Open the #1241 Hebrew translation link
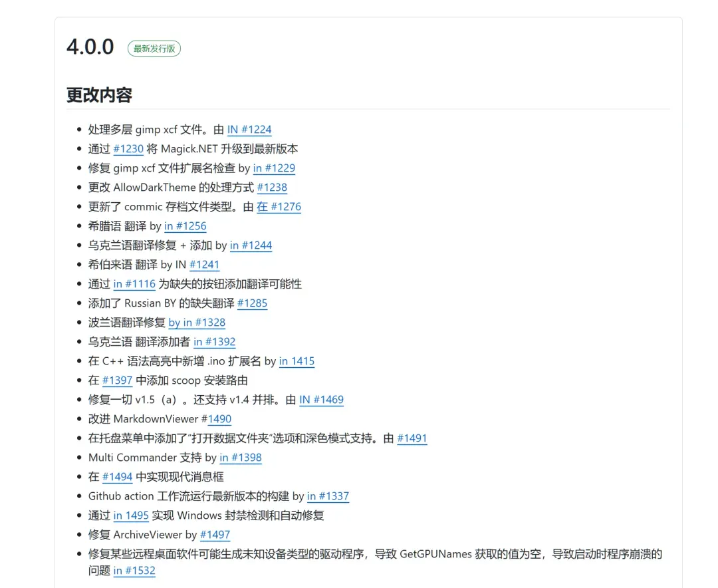Image resolution: width=718 pixels, height=588 pixels. (204, 265)
